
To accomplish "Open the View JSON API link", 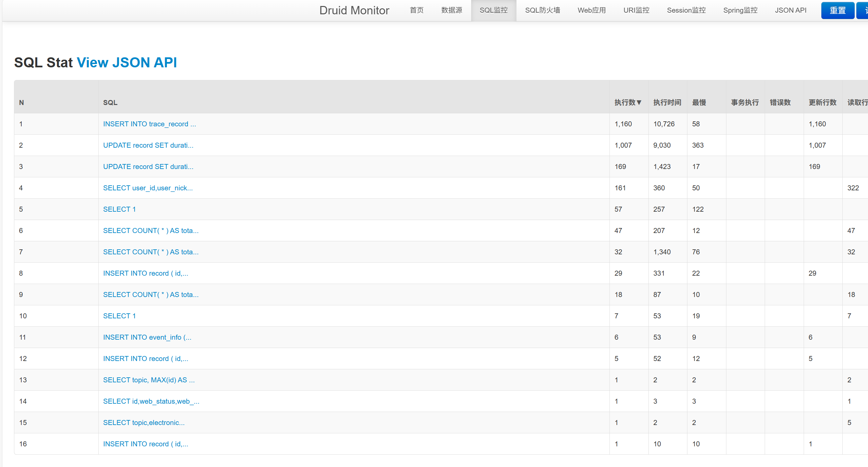I will 127,63.
